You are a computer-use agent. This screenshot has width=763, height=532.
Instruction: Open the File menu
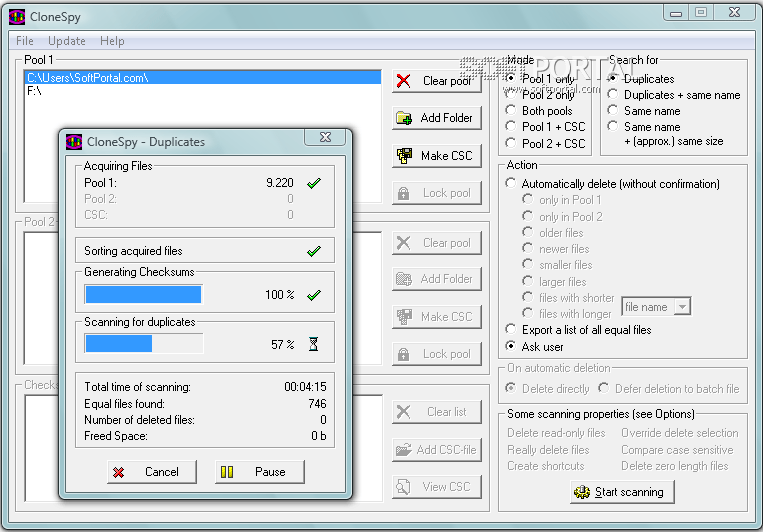(25, 41)
